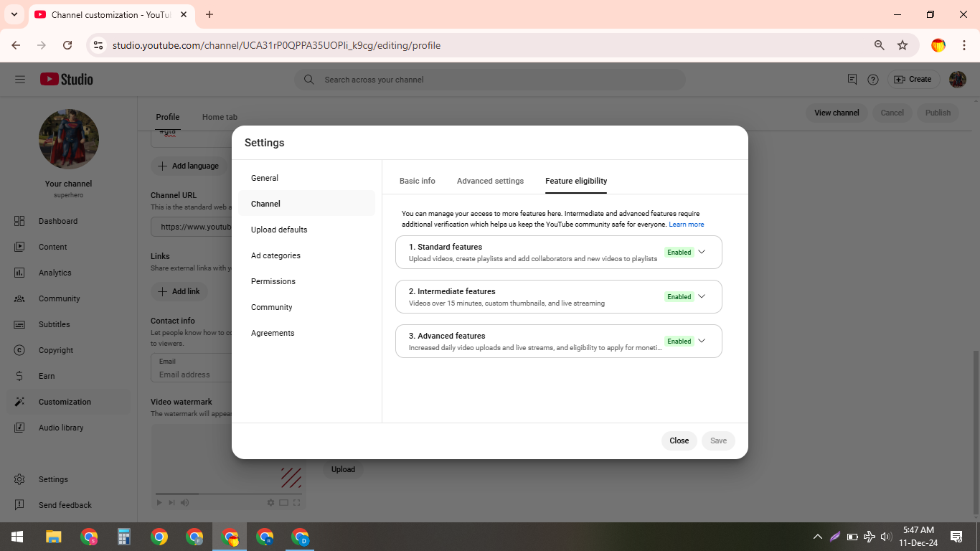Image resolution: width=980 pixels, height=551 pixels.
Task: Click the Community people icon in the sidebar
Action: 19,298
